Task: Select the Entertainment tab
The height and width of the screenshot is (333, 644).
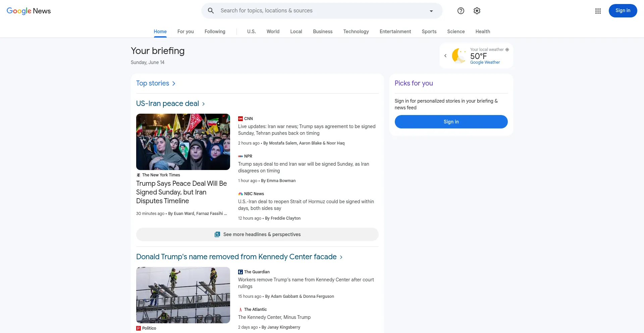Action: (395, 32)
